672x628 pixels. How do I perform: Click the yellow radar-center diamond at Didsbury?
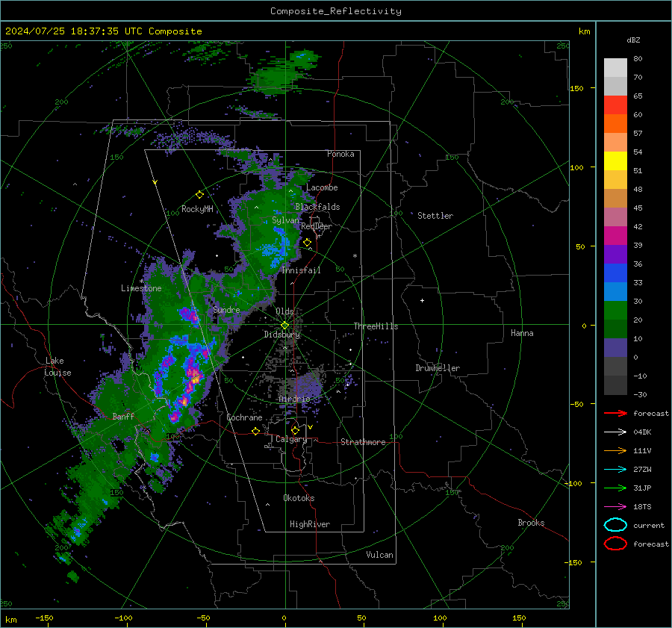(x=285, y=326)
